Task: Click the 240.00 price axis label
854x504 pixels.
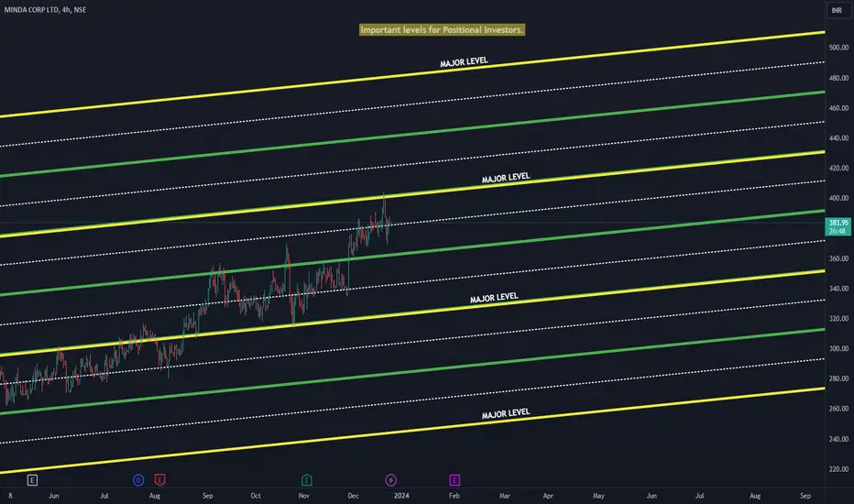Action: tap(838, 439)
